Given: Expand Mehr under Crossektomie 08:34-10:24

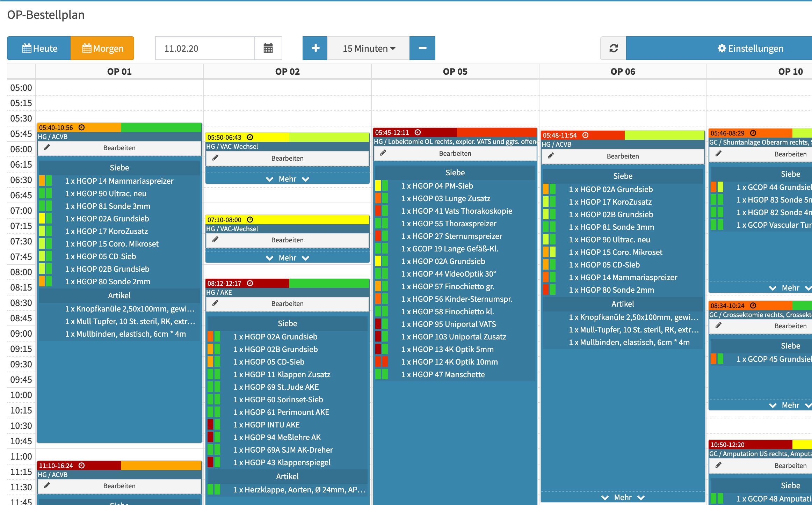Looking at the screenshot, I should 790,405.
